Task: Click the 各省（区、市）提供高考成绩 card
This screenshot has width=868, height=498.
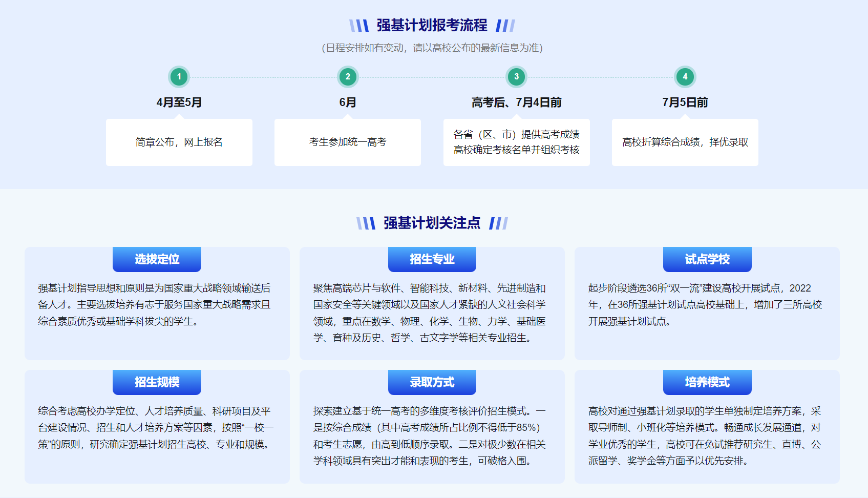Action: (516, 142)
